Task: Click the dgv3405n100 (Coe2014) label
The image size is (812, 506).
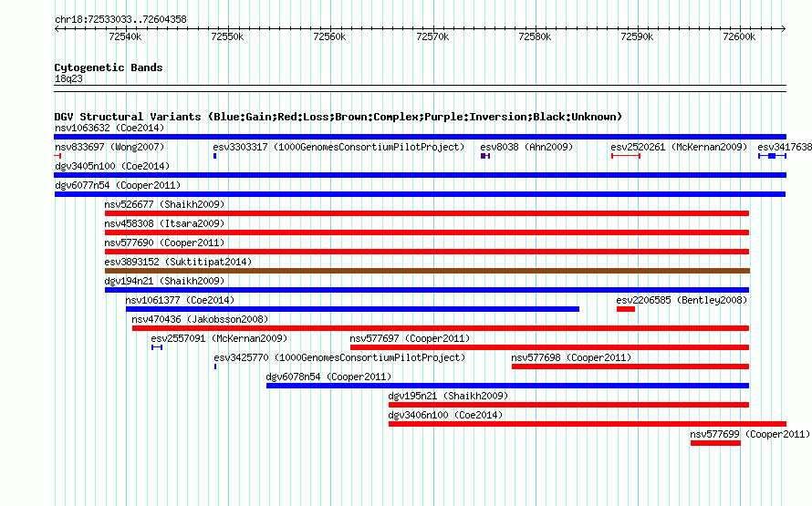Action: tap(112, 166)
